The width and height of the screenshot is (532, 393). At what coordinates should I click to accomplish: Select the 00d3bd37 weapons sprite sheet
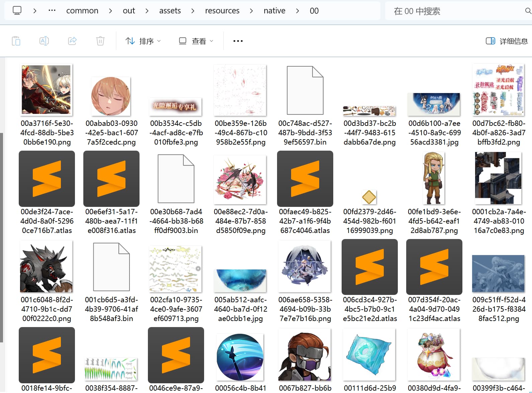369,111
